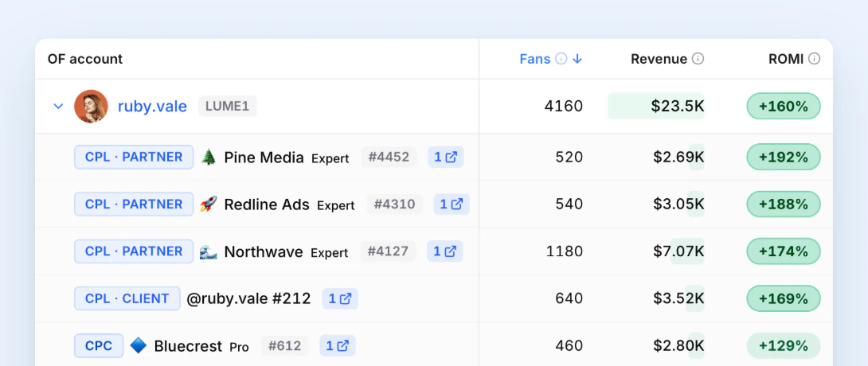Open external link badge for Pine Media
868x366 pixels.
click(x=446, y=157)
